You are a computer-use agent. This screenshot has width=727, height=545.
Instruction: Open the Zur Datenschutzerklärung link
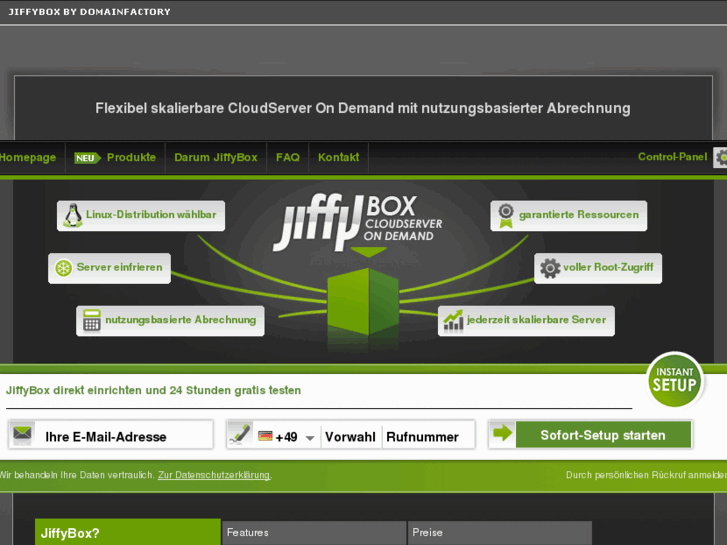coord(215,475)
